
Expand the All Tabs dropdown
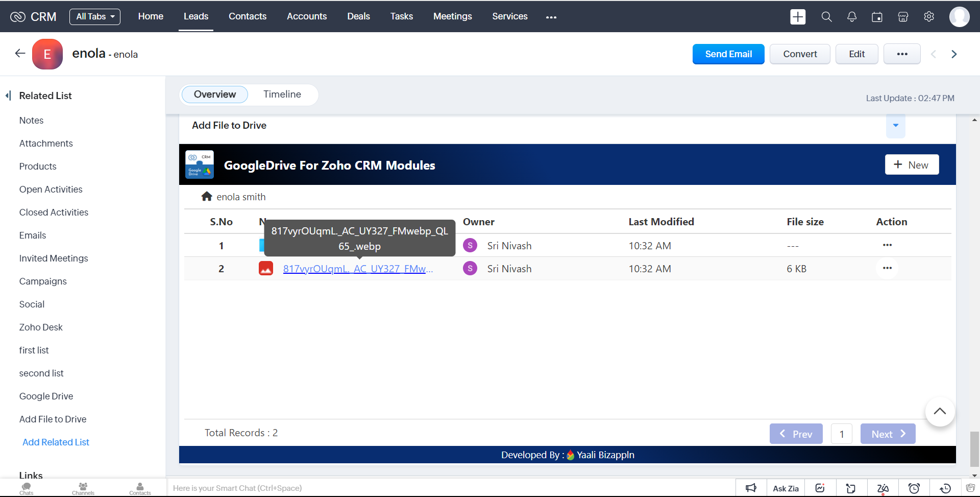click(x=95, y=17)
